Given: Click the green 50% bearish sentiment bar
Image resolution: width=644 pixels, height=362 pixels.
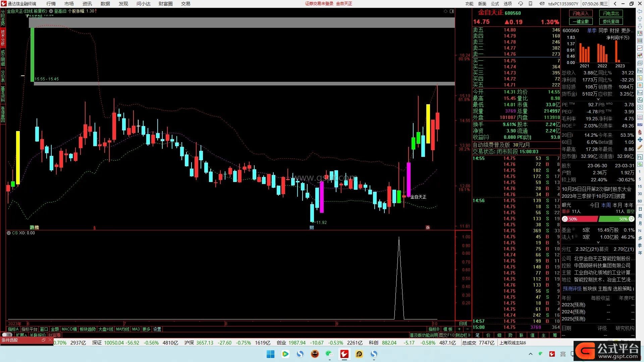Looking at the screenshot, I should pyautogui.click(x=616, y=219).
